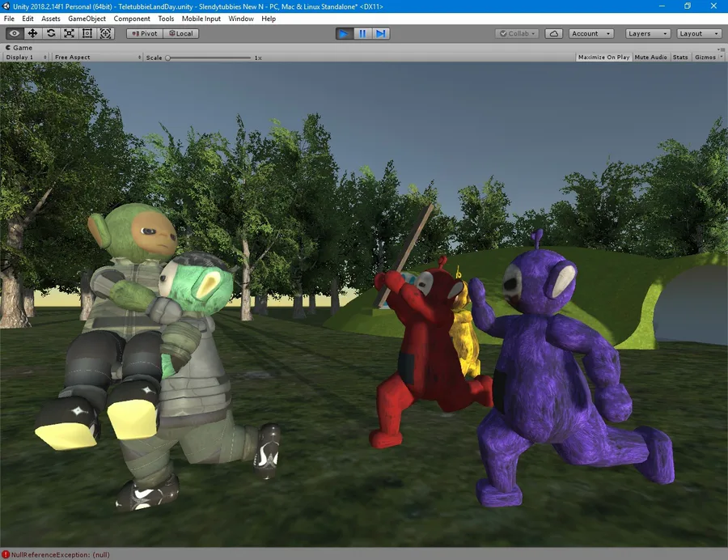Toggle Pivot handle position mode
This screenshot has height=560, width=728.
tap(145, 33)
